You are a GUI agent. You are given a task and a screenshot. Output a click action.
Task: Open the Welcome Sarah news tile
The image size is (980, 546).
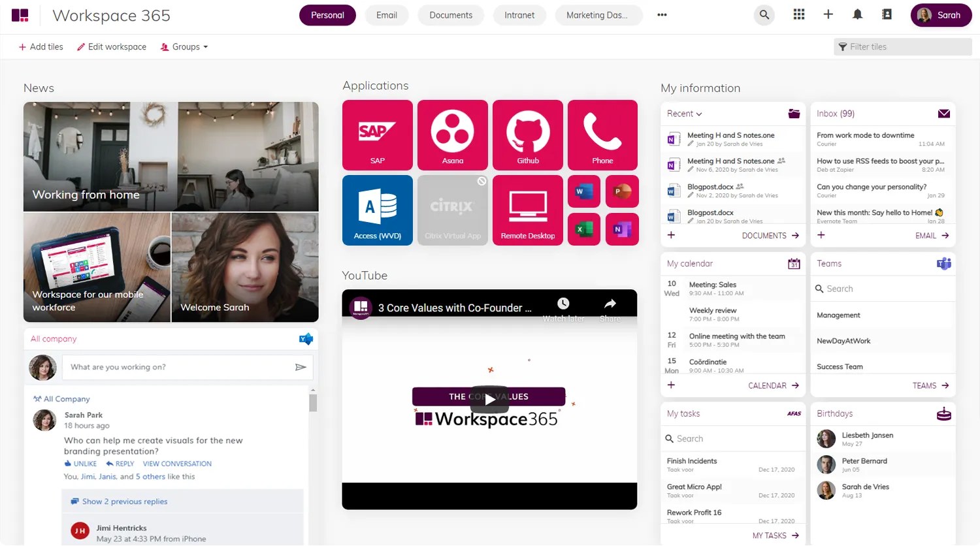(245, 268)
